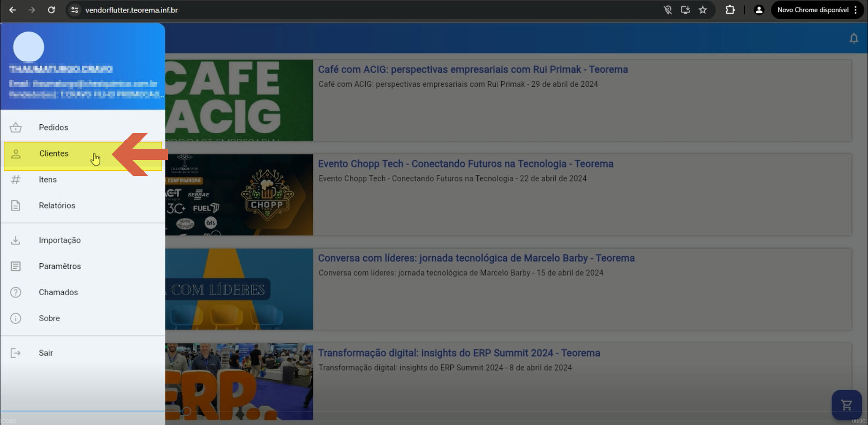Select Sobre menu item
This screenshot has height=425, width=868.
click(x=83, y=318)
